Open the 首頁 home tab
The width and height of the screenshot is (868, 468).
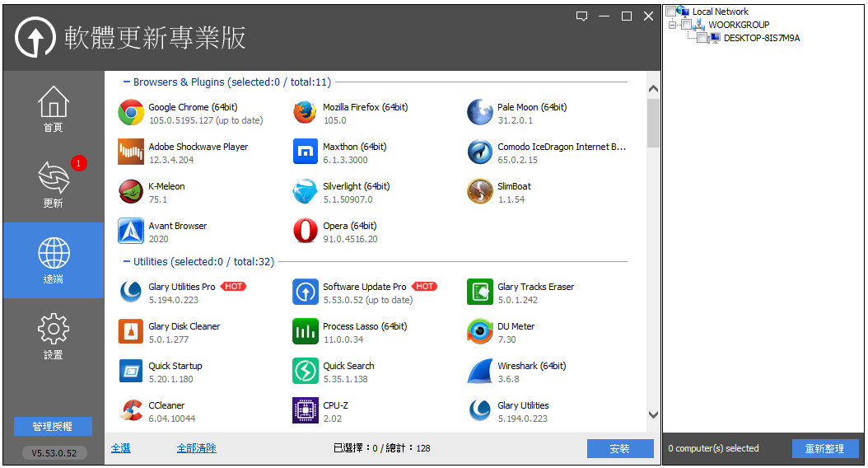click(x=54, y=109)
